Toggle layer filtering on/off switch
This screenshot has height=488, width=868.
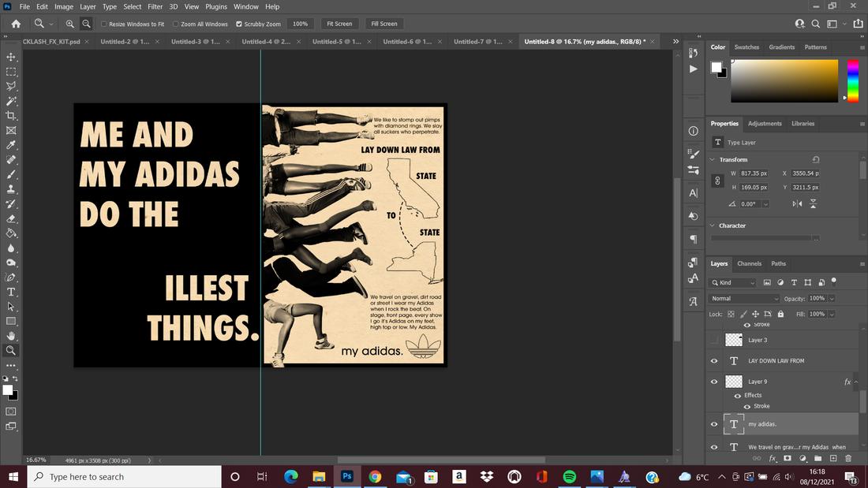[x=834, y=281]
